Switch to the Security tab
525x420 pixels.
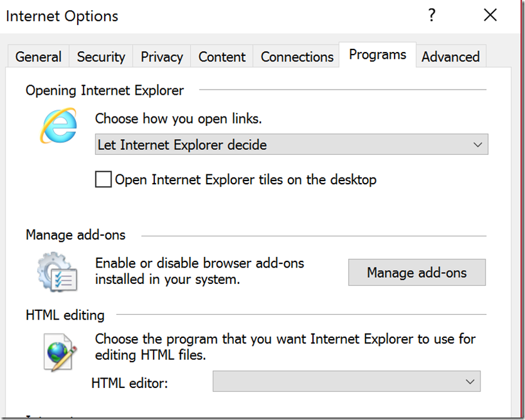click(x=101, y=56)
